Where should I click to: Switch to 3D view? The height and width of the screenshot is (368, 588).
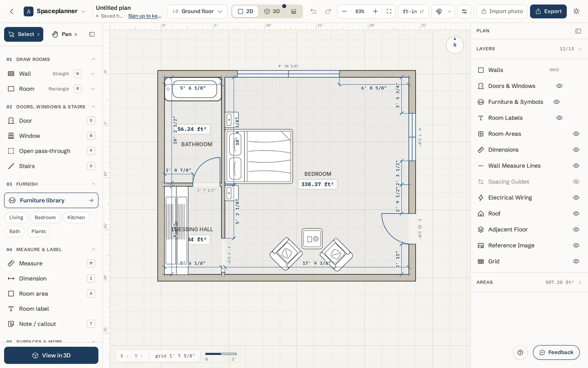(x=272, y=11)
